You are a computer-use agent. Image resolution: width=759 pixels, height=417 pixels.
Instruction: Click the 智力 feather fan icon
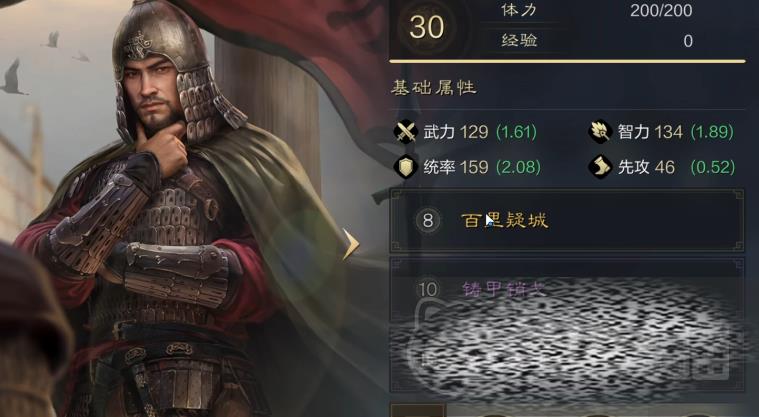(x=600, y=132)
